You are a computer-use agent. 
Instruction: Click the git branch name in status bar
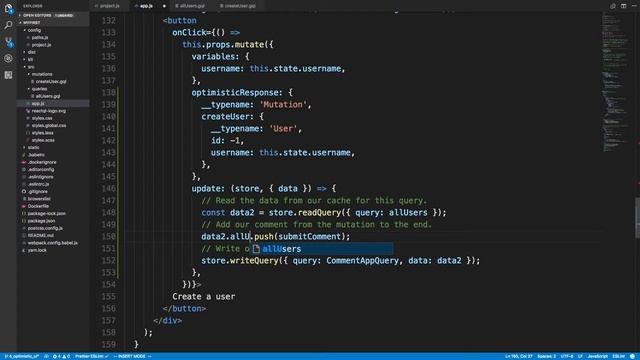(21, 356)
